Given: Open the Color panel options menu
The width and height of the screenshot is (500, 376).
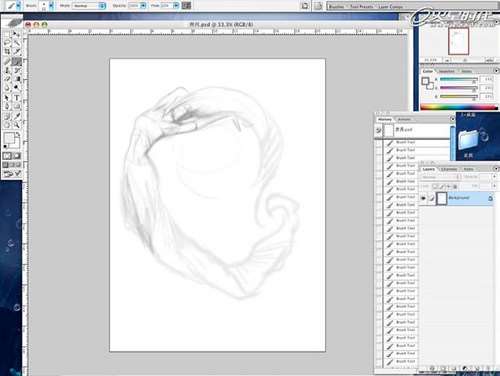Looking at the screenshot, I should 496,71.
